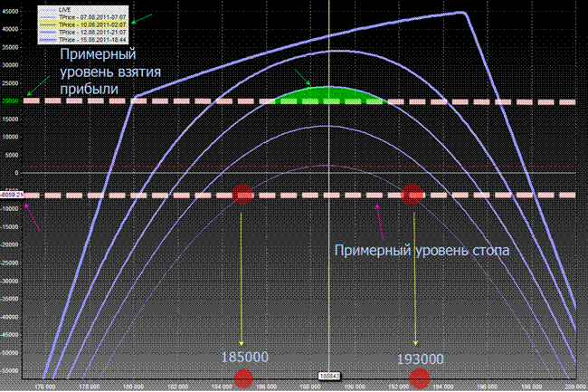Click the 40000 Y-axis label
This screenshot has width=588, height=392.
[10, 29]
